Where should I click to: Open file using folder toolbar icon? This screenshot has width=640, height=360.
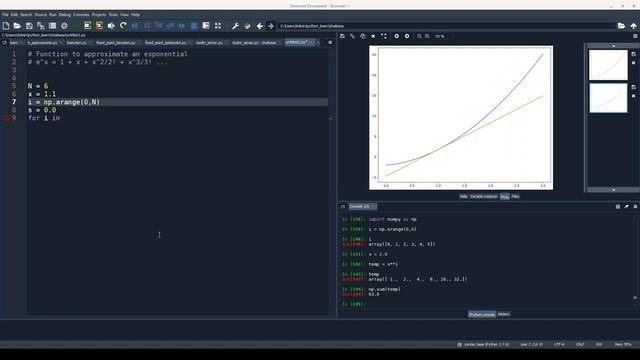coord(17,26)
